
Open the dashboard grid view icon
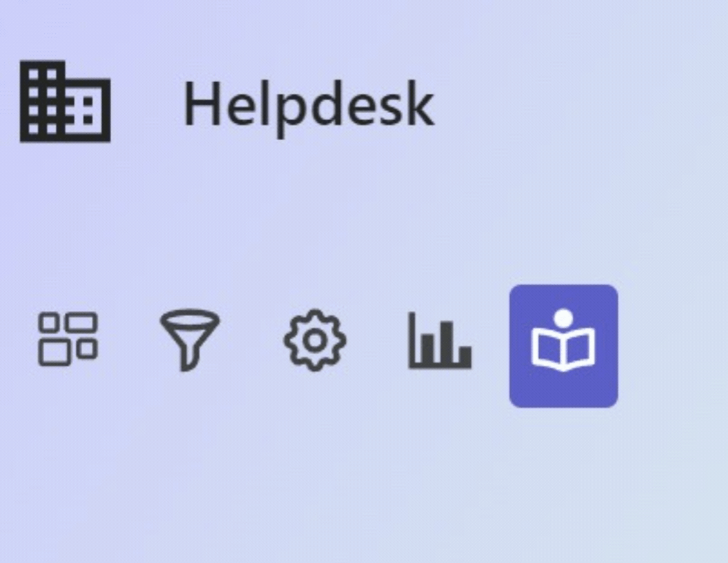(x=68, y=339)
